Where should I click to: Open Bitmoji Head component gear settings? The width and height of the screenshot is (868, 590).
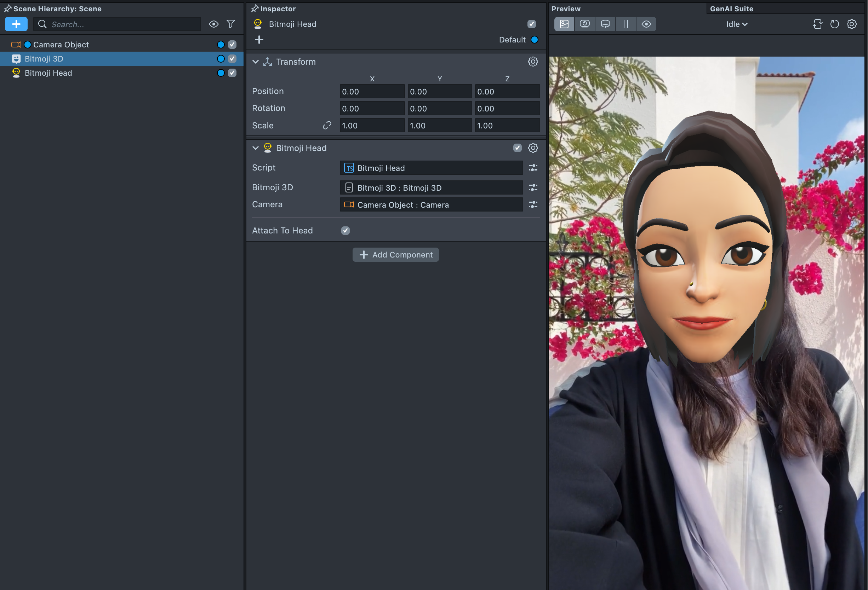[x=533, y=148]
